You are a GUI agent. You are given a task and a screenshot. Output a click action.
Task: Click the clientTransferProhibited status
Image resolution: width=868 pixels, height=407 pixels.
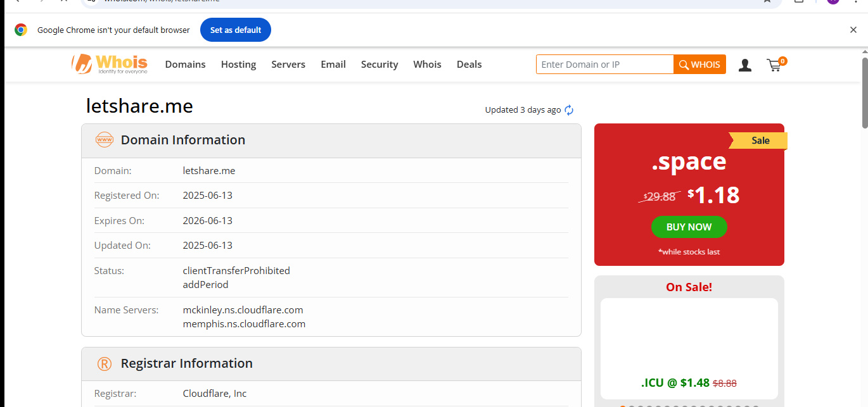click(236, 271)
